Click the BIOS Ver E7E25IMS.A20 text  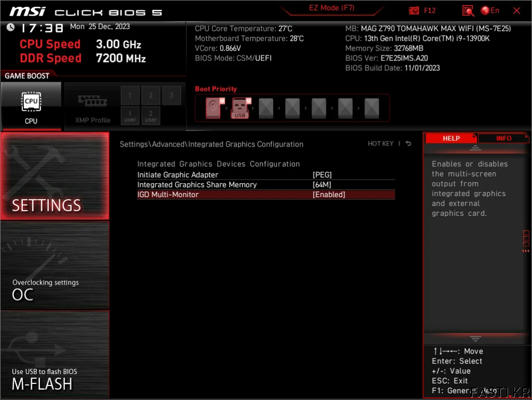[x=387, y=58]
